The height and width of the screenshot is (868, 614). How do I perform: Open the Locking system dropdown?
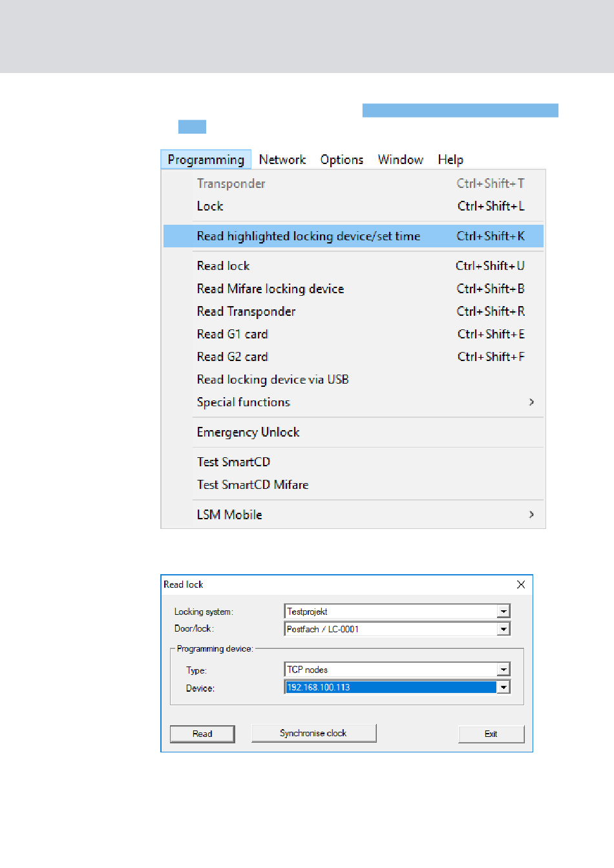click(503, 611)
